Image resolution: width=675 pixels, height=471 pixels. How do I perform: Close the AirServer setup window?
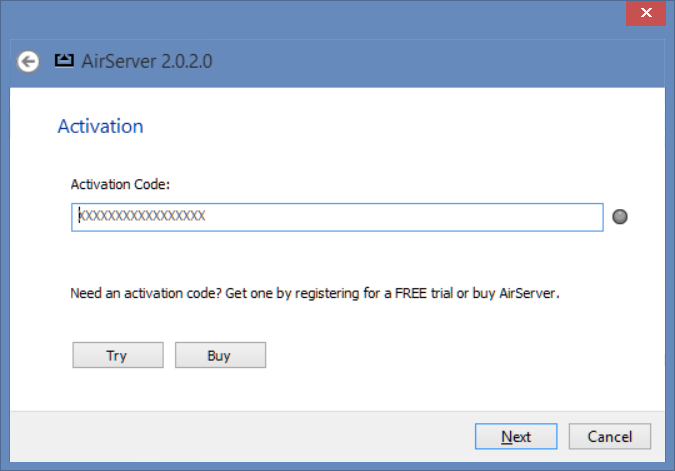click(x=646, y=13)
